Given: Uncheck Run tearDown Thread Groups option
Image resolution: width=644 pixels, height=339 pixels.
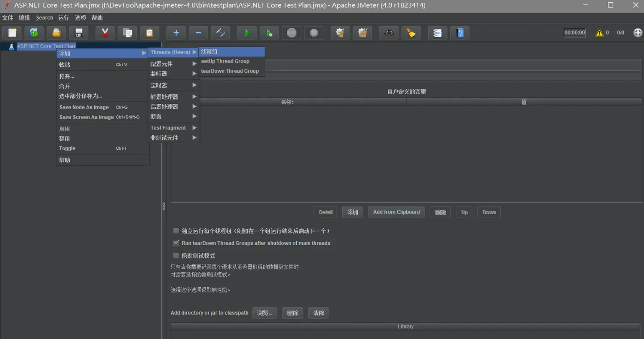Looking at the screenshot, I should pyautogui.click(x=176, y=243).
